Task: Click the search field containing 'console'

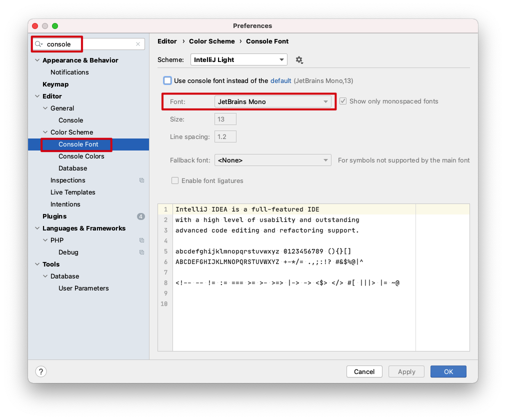Action: 88,44
